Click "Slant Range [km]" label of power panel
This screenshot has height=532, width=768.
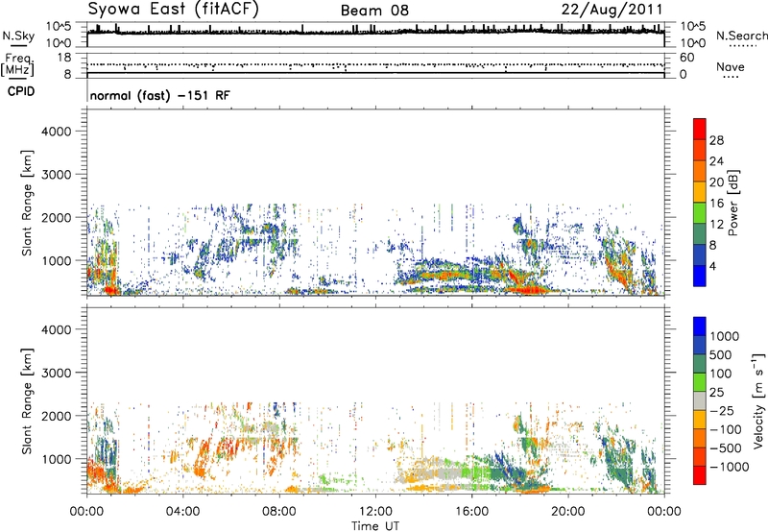click(27, 203)
